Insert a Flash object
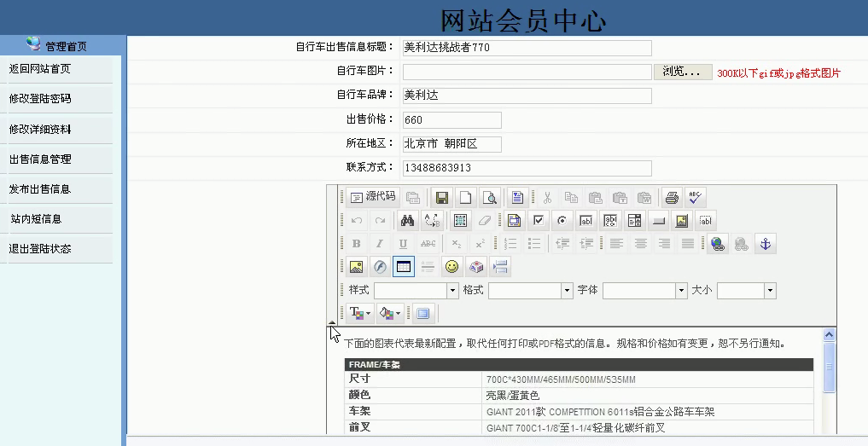 click(x=381, y=267)
